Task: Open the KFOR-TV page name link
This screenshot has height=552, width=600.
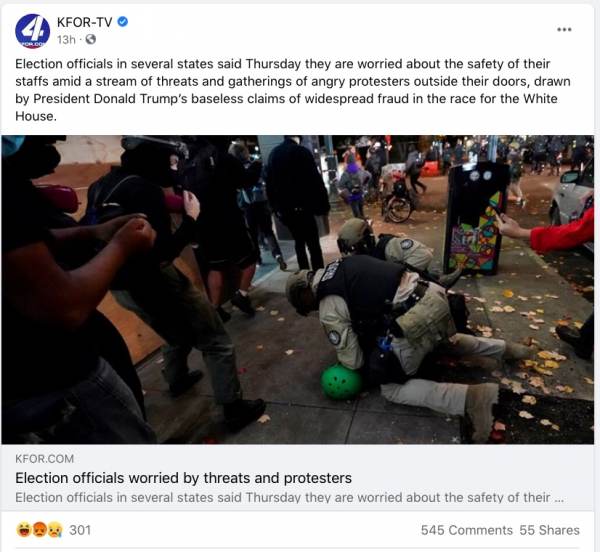Action: (x=85, y=22)
